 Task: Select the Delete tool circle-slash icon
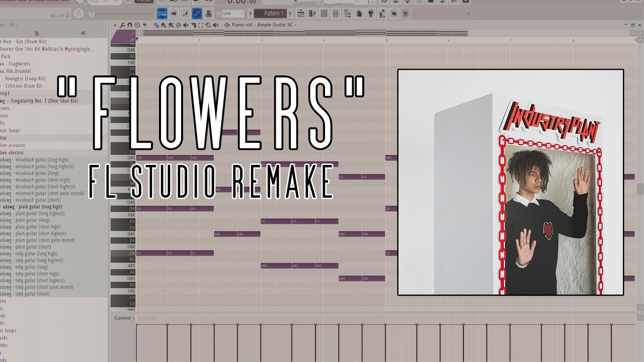pyautogui.click(x=178, y=25)
